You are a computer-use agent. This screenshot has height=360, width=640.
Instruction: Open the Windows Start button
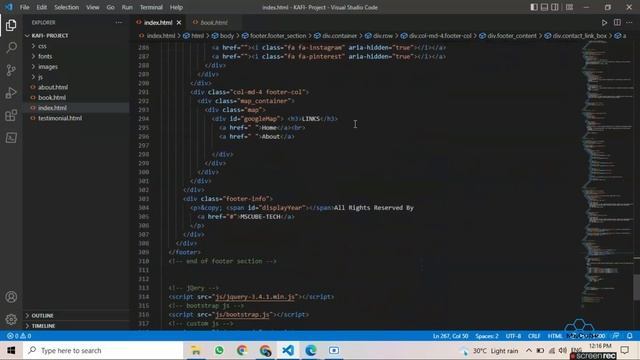(11, 351)
